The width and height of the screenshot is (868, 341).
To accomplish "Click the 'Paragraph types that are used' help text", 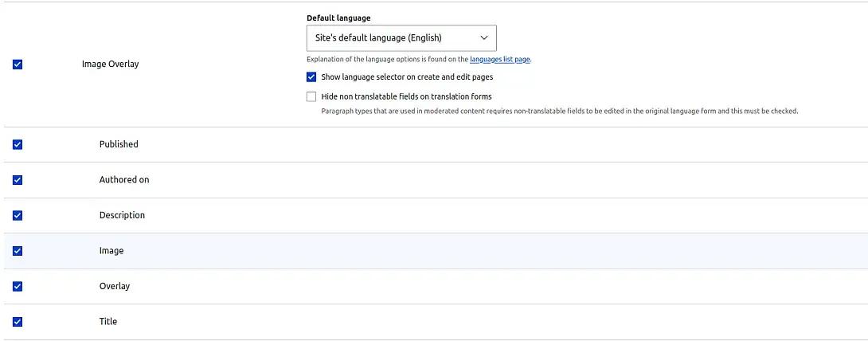I will (560, 112).
